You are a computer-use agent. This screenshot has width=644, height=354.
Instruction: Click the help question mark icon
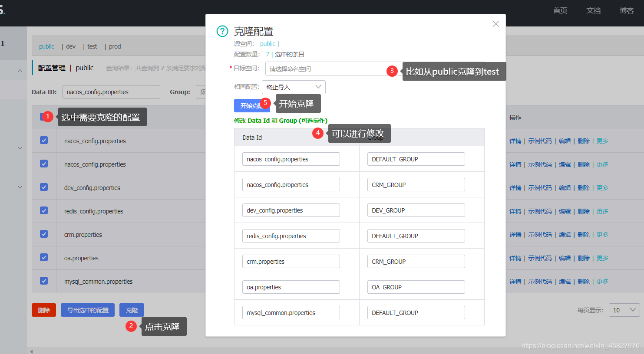222,31
